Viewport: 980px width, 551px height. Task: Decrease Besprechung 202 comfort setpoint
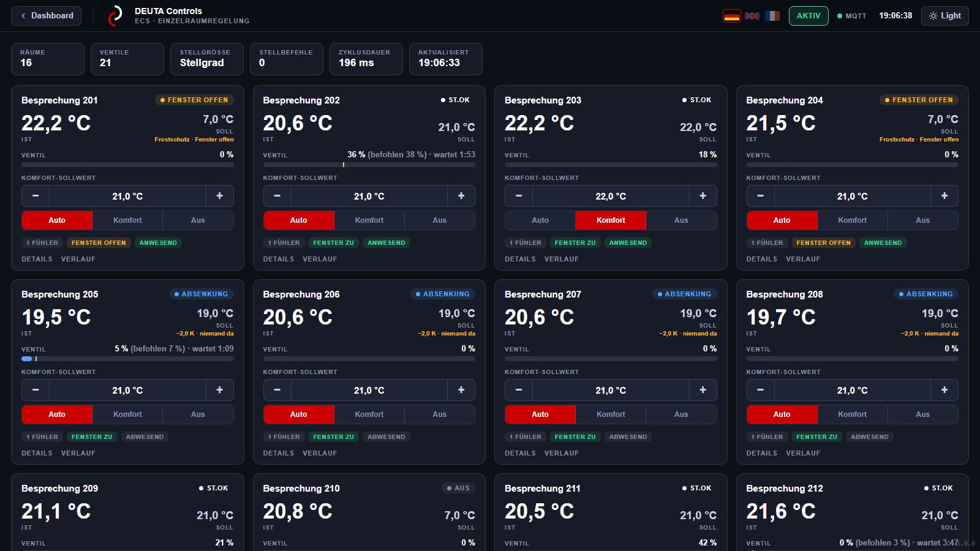(x=277, y=196)
